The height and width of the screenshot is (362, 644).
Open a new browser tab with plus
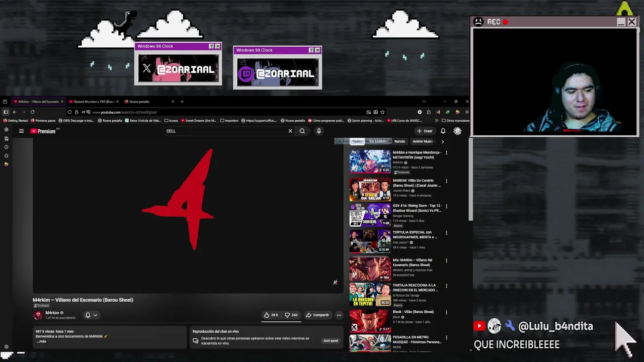(x=182, y=102)
